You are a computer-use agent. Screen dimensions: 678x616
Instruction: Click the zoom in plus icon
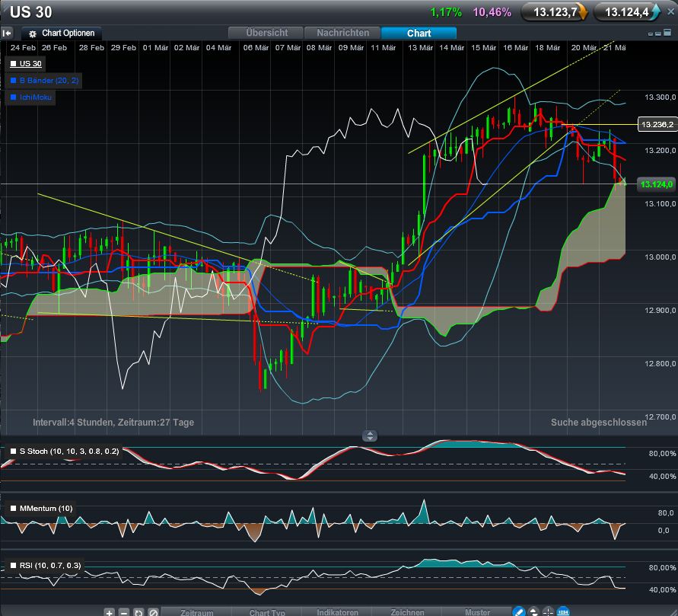pos(109,611)
